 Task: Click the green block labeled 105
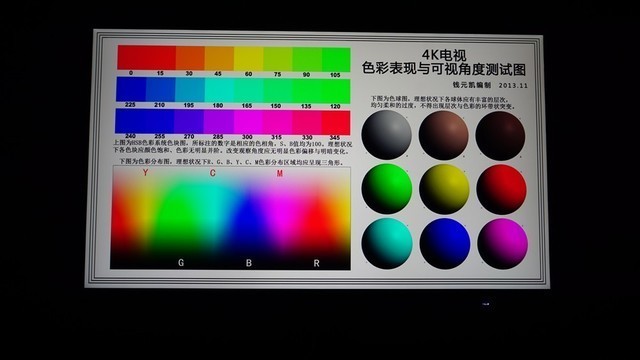(x=336, y=60)
